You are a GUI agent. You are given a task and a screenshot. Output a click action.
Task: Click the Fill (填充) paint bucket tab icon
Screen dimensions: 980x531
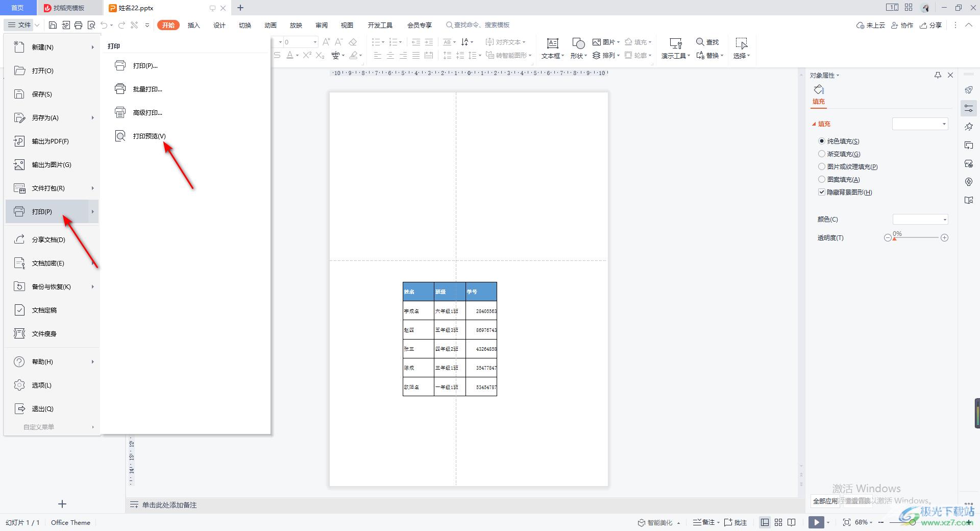[819, 90]
